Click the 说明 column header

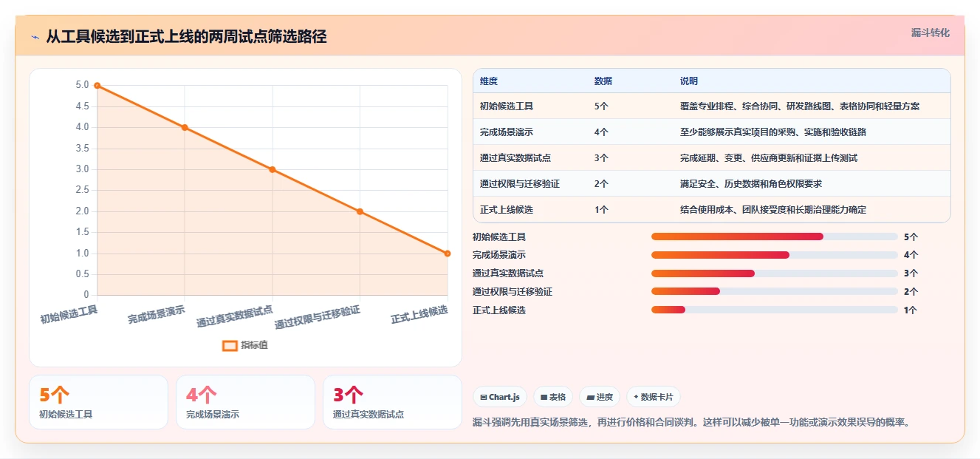[689, 81]
